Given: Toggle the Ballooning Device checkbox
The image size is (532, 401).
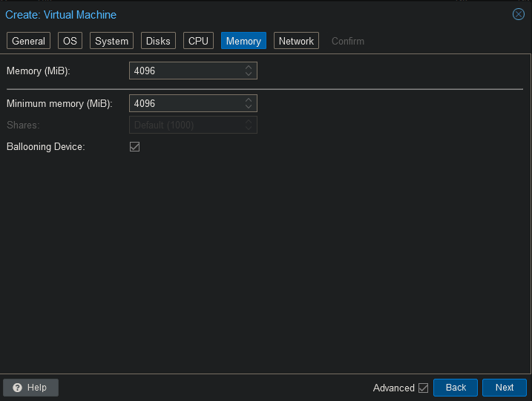Looking at the screenshot, I should point(135,147).
